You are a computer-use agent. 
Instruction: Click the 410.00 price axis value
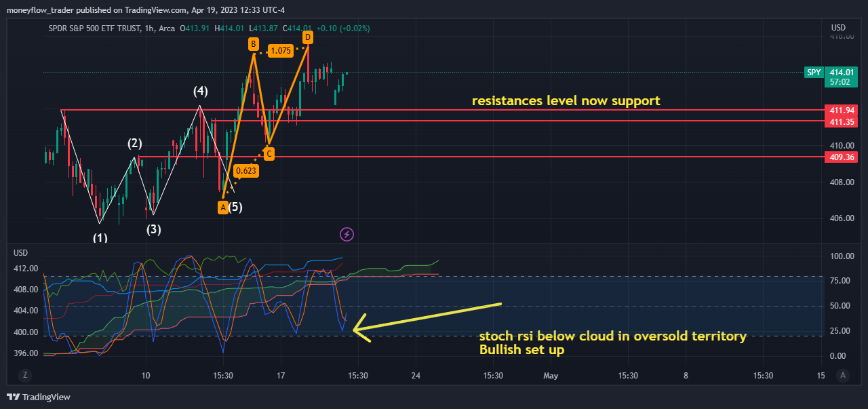[x=841, y=146]
